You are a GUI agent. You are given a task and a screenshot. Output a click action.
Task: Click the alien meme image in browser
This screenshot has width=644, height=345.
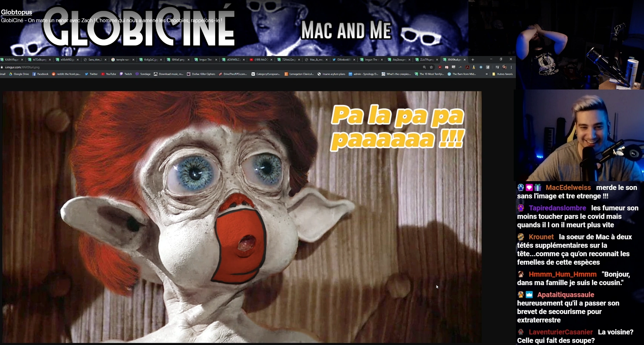coord(242,217)
